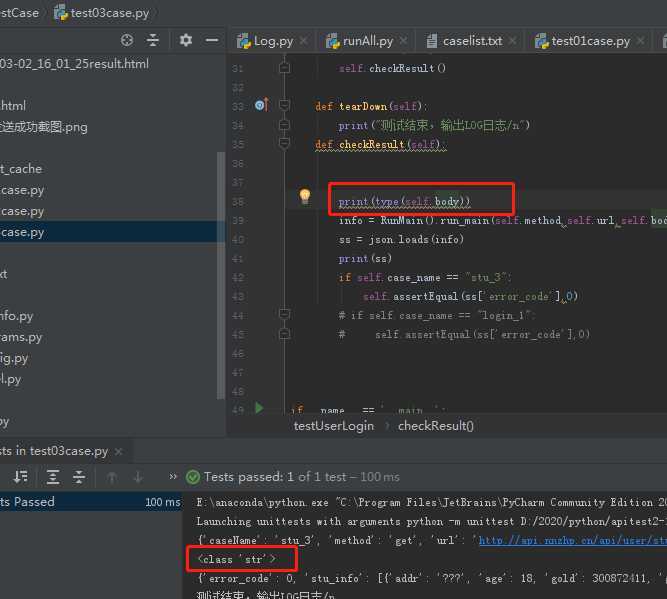Collapse the tearDown method fold marker
The width and height of the screenshot is (667, 599).
[284, 105]
